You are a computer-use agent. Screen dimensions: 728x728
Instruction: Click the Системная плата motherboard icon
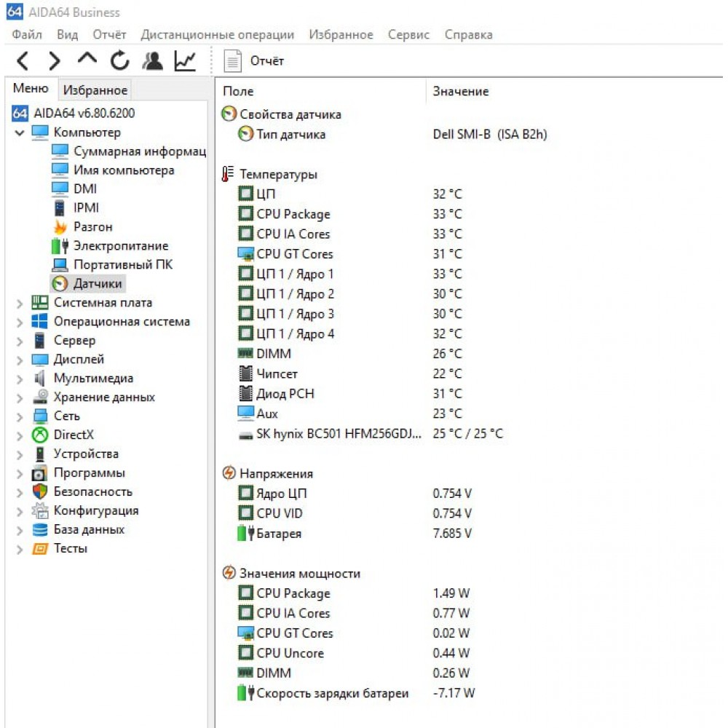coord(40,303)
